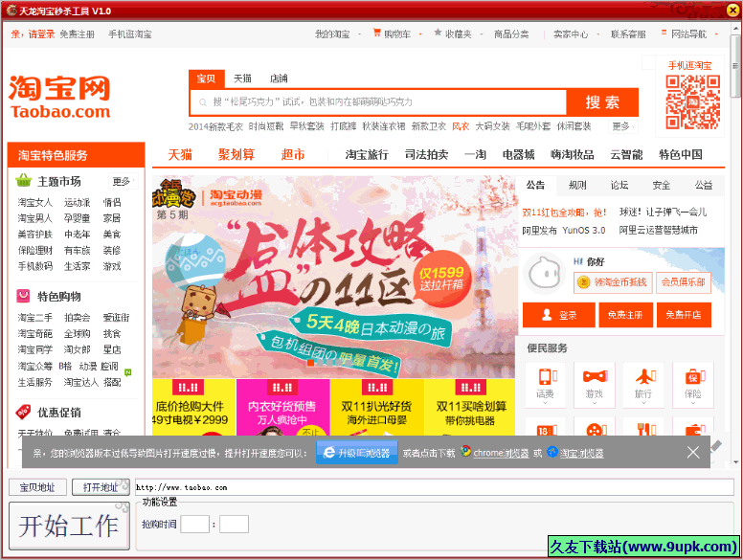Open 聚划算 in main navigation

click(x=236, y=154)
